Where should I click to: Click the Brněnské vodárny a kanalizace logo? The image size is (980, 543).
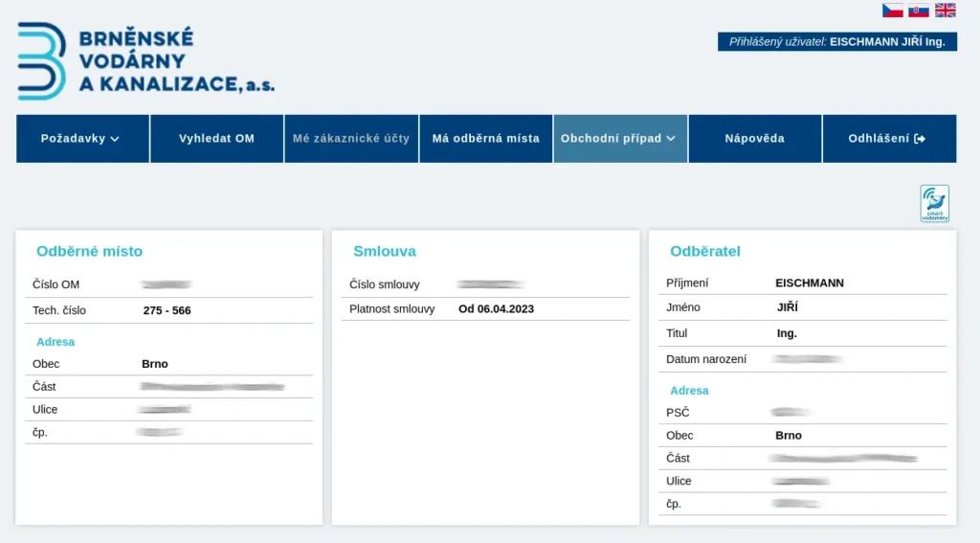[x=145, y=61]
